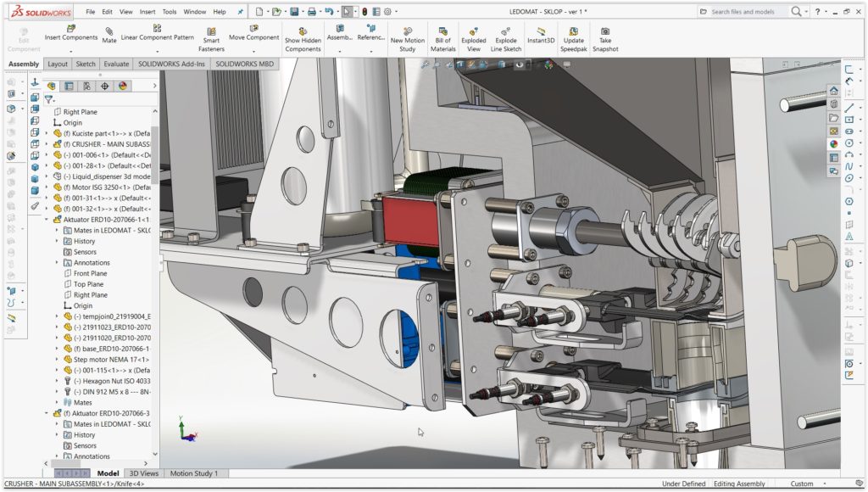Expand the Kuciste part<1> tree node

47,133
